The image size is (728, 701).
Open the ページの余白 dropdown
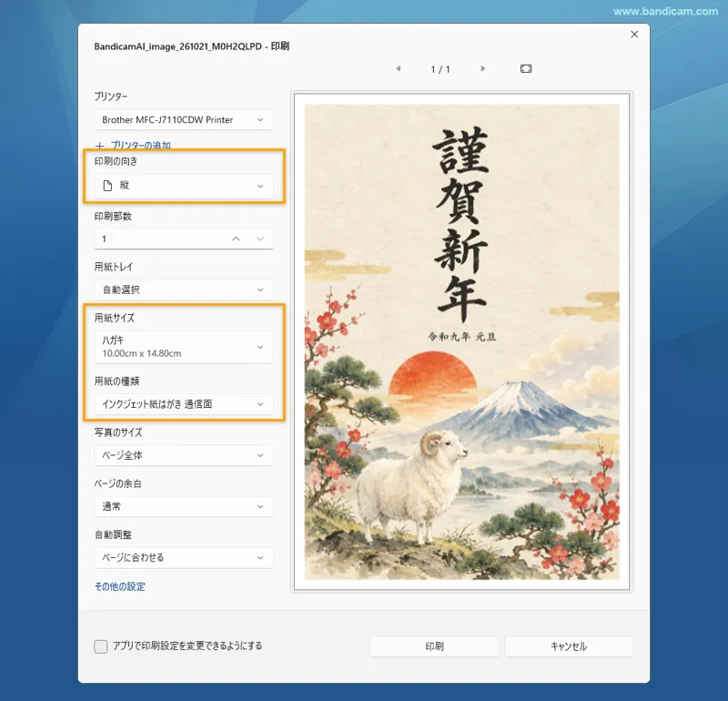[184, 506]
